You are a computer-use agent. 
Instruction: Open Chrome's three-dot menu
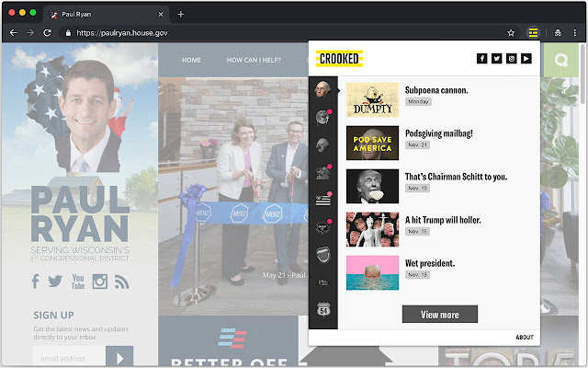coord(575,33)
